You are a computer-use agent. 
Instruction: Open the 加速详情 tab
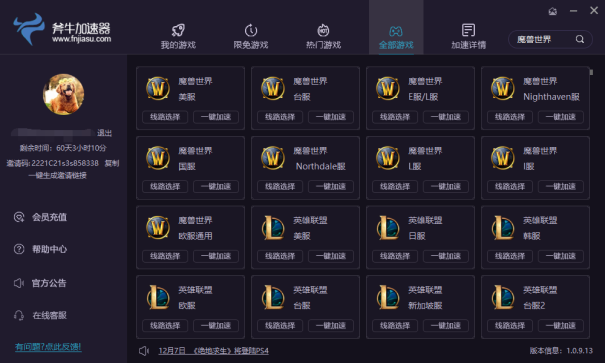coord(468,36)
